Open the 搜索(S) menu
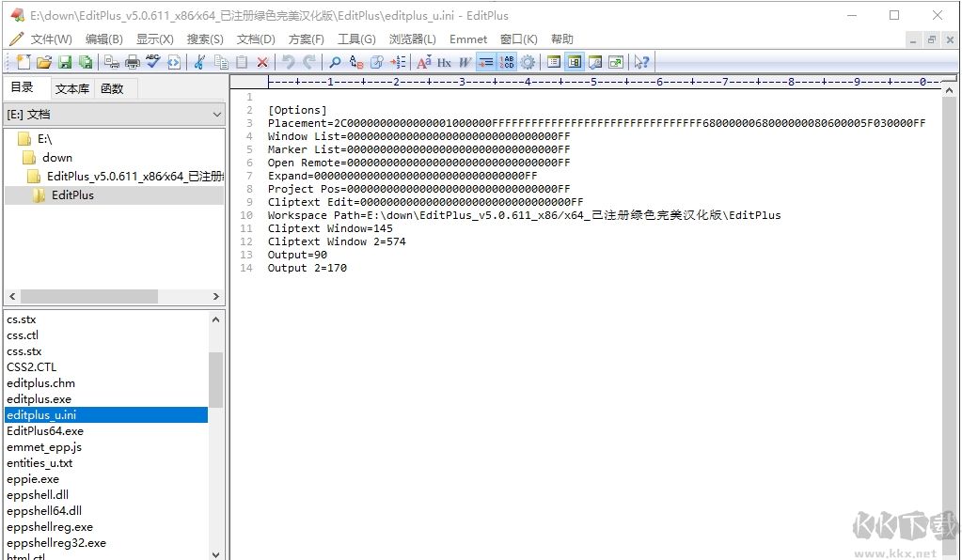962x560 pixels. point(205,39)
